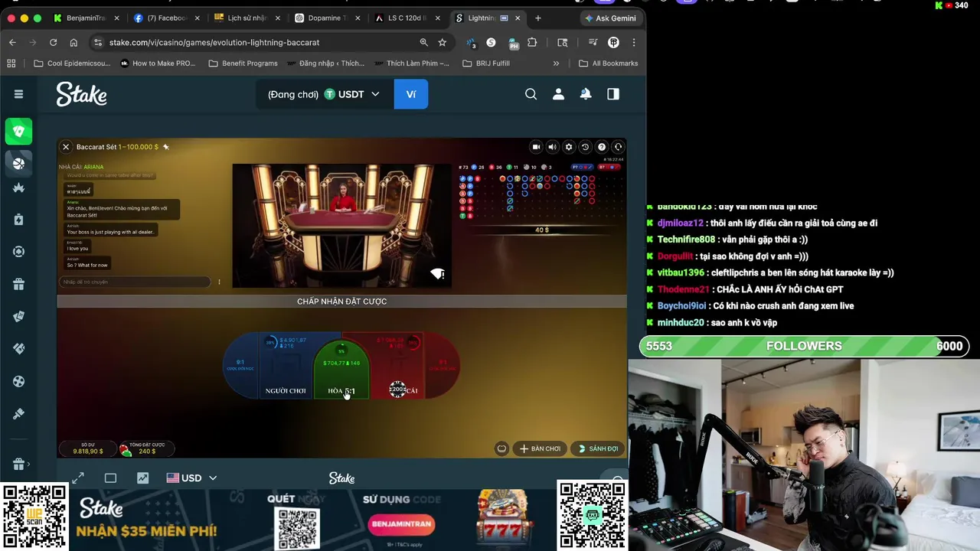Click the Tổng Đặt Cược 240 $ total
The height and width of the screenshot is (551, 980).
click(x=147, y=448)
